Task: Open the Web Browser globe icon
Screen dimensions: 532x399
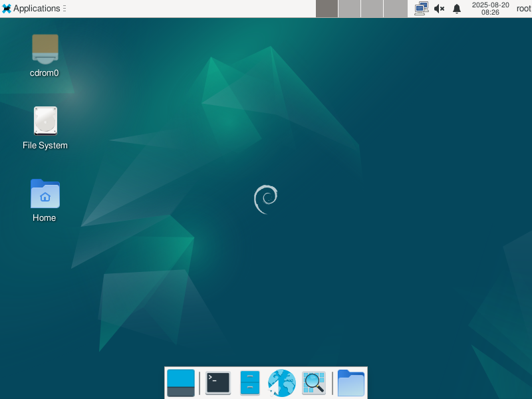Action: [281, 383]
